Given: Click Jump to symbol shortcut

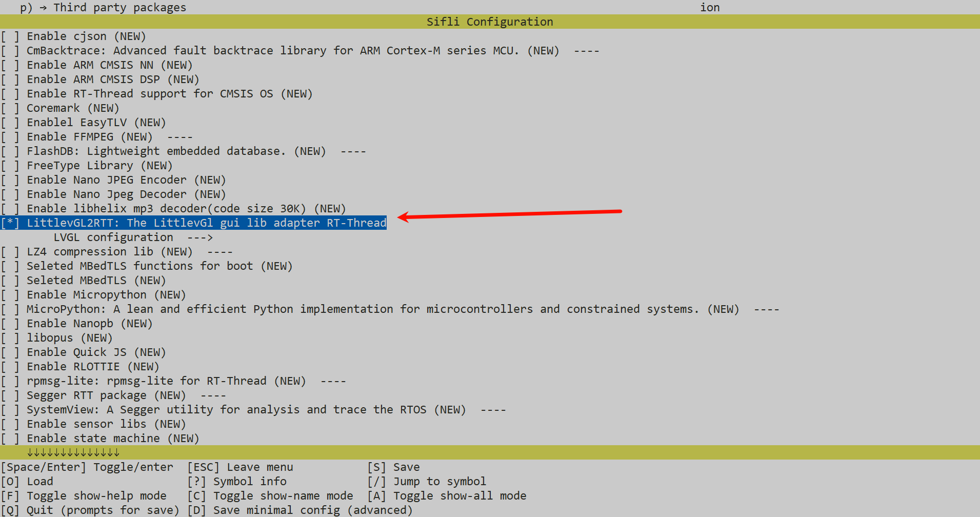Looking at the screenshot, I should tap(427, 482).
